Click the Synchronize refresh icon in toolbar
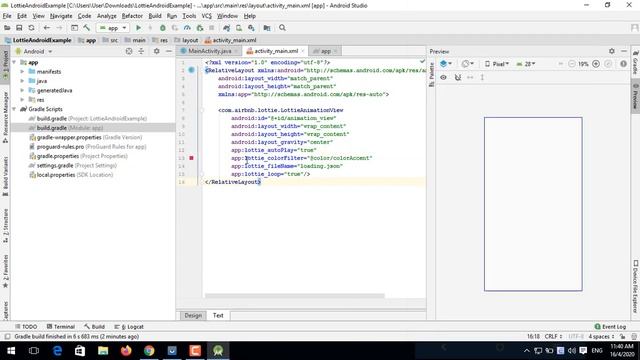Viewport: 640px width, 360px height. pos(31,28)
